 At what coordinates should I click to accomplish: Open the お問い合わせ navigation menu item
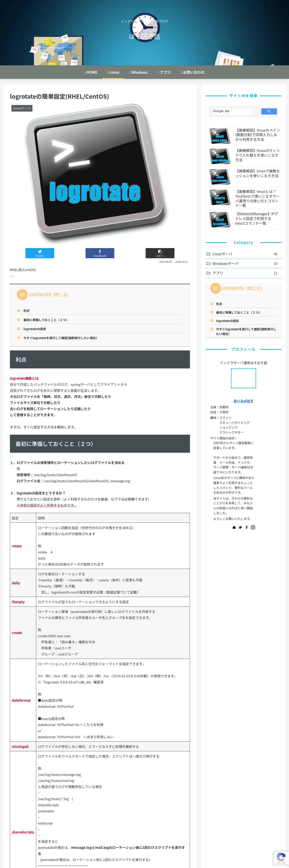pyautogui.click(x=192, y=72)
